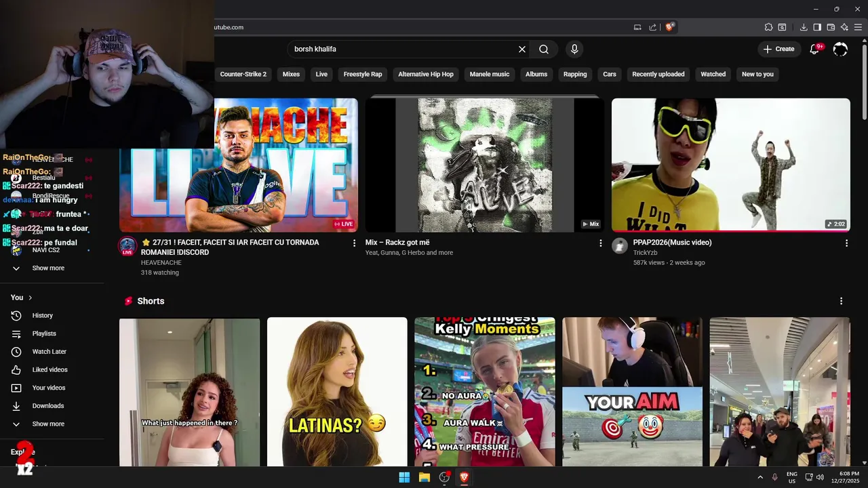This screenshot has width=868, height=488.
Task: Open options menu for Mix – Rackz got më
Action: tap(600, 243)
